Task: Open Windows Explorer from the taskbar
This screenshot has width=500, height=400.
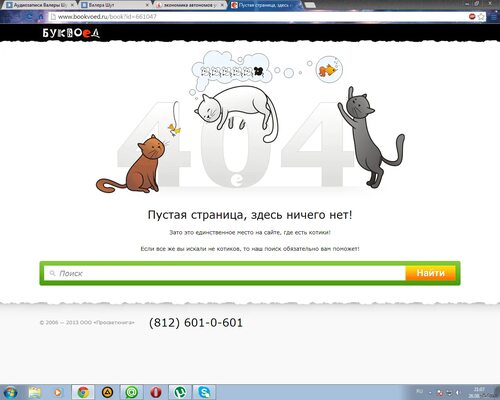Action: pyautogui.click(x=35, y=392)
